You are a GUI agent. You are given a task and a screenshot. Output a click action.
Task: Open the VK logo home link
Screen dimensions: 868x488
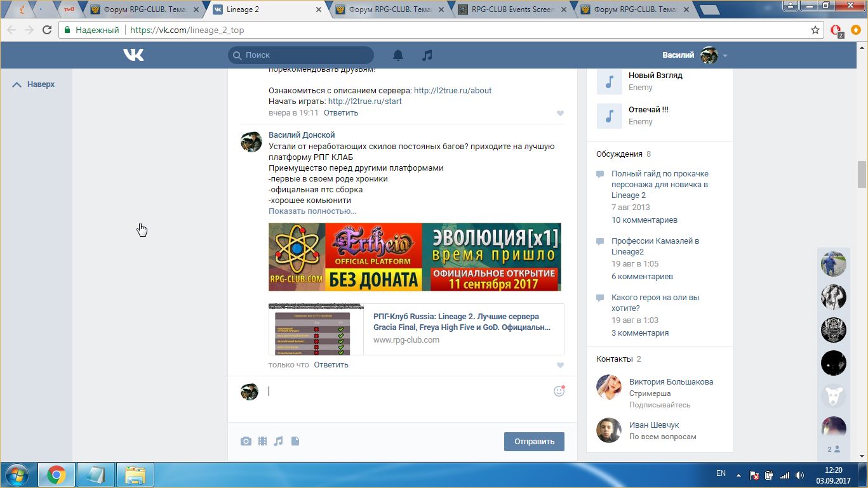coord(133,55)
